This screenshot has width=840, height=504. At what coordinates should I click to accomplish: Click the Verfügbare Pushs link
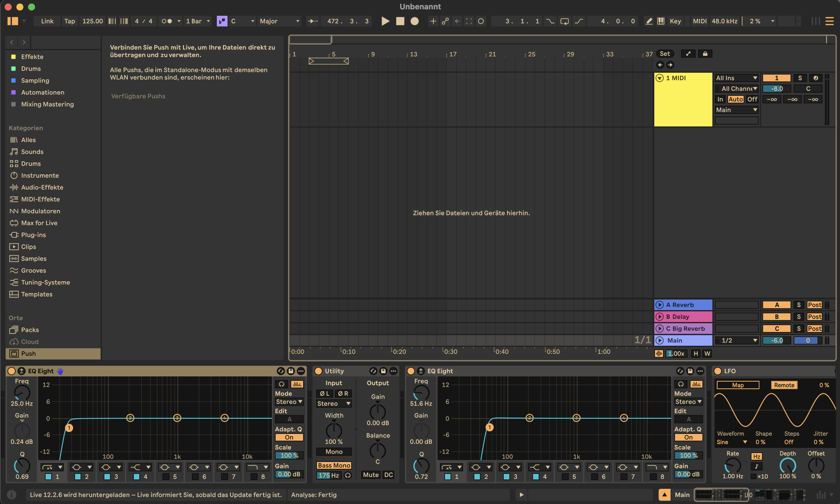pyautogui.click(x=138, y=96)
